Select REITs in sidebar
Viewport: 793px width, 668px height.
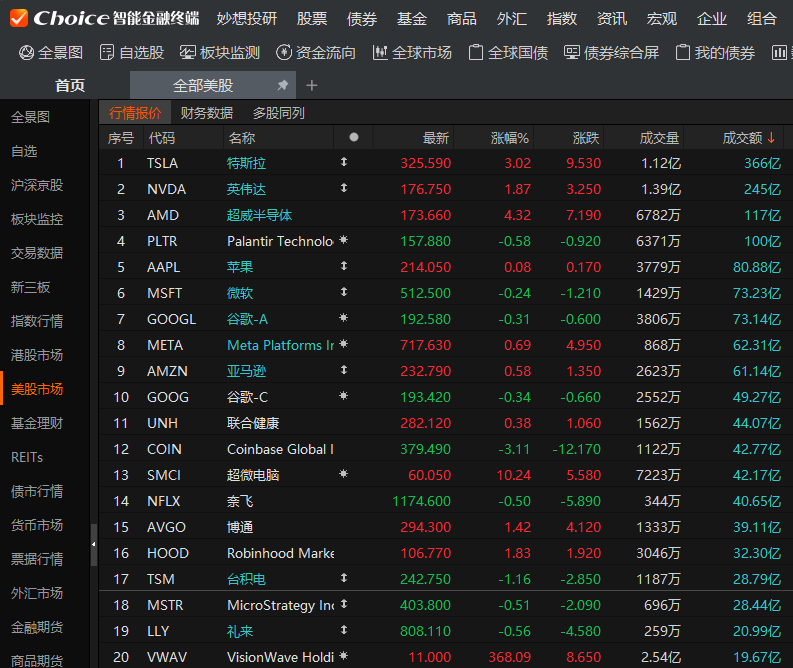27,457
